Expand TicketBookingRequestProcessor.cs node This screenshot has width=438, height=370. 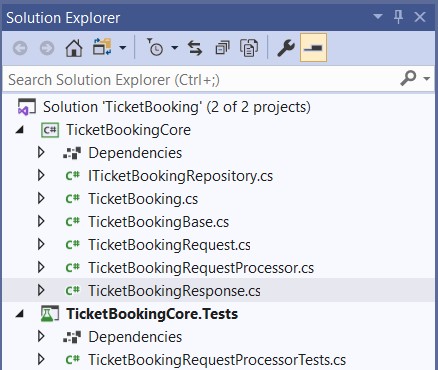[41, 268]
